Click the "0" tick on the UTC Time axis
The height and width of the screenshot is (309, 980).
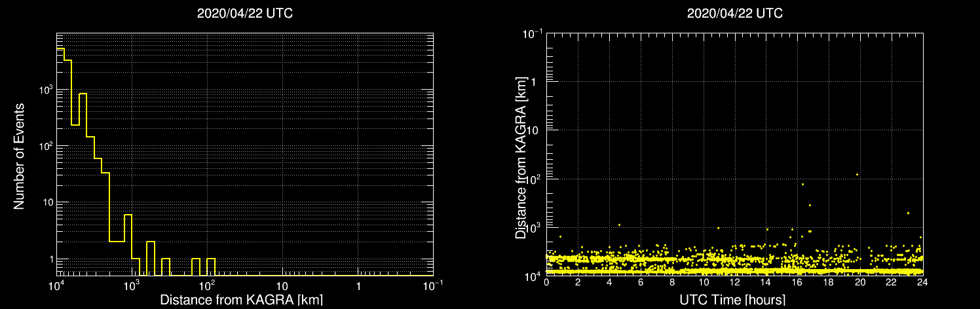546,283
